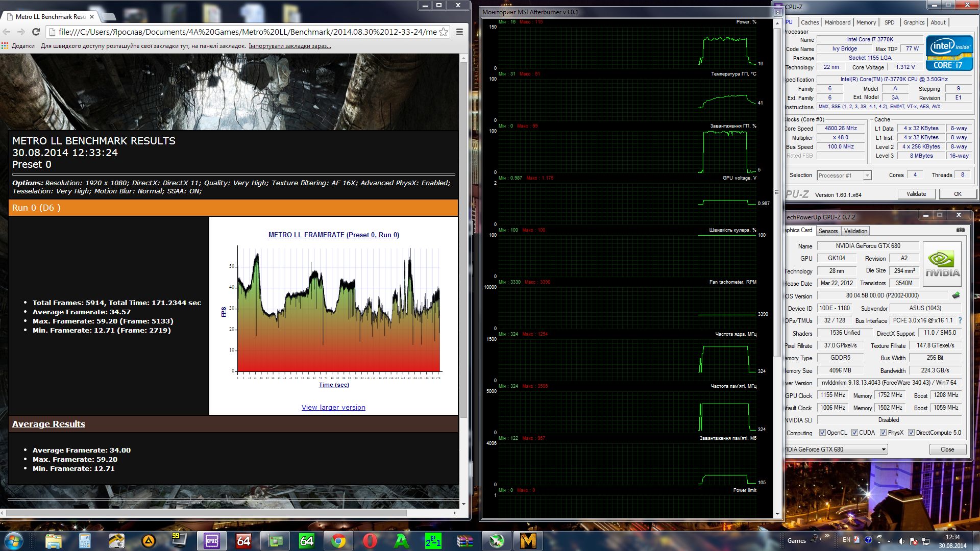The height and width of the screenshot is (551, 980).
Task: Open Chrome's hamburger menu
Action: (x=459, y=32)
